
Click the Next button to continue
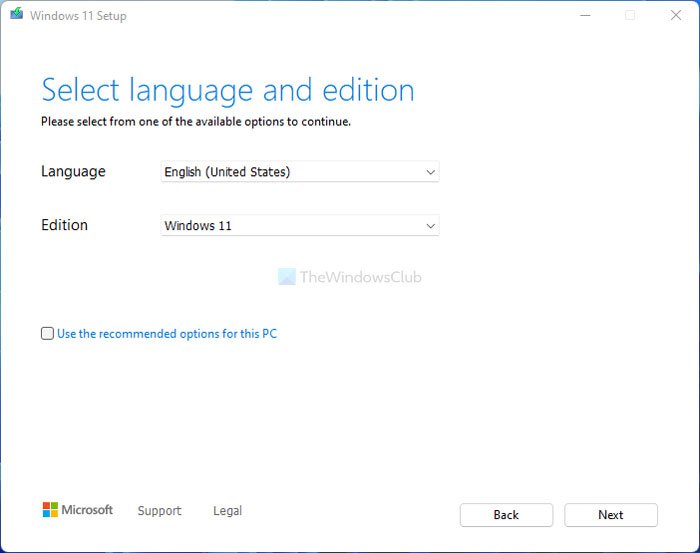click(611, 515)
